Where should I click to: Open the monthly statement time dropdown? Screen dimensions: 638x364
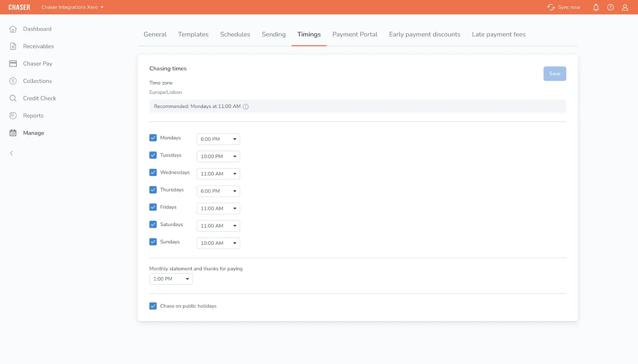point(171,279)
